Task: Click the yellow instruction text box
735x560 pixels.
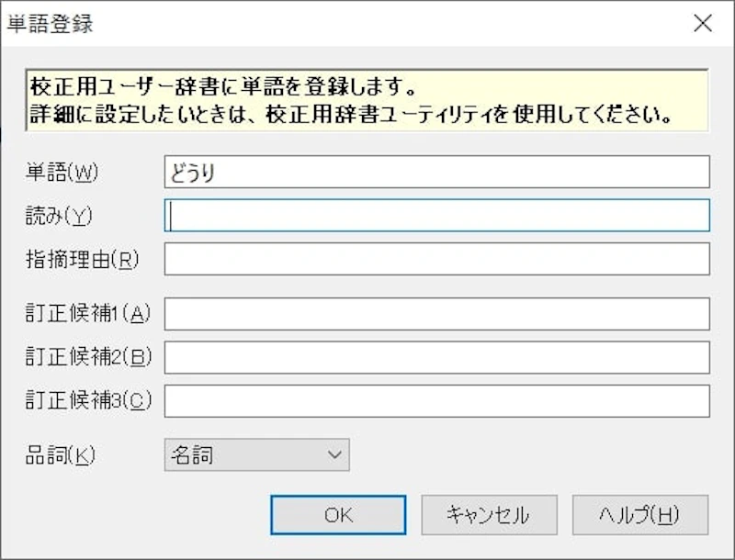Action: coord(367,103)
